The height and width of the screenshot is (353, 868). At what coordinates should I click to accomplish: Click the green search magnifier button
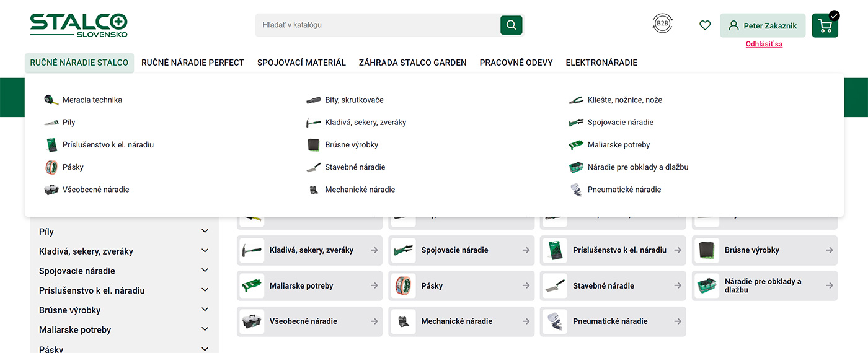pyautogui.click(x=511, y=25)
